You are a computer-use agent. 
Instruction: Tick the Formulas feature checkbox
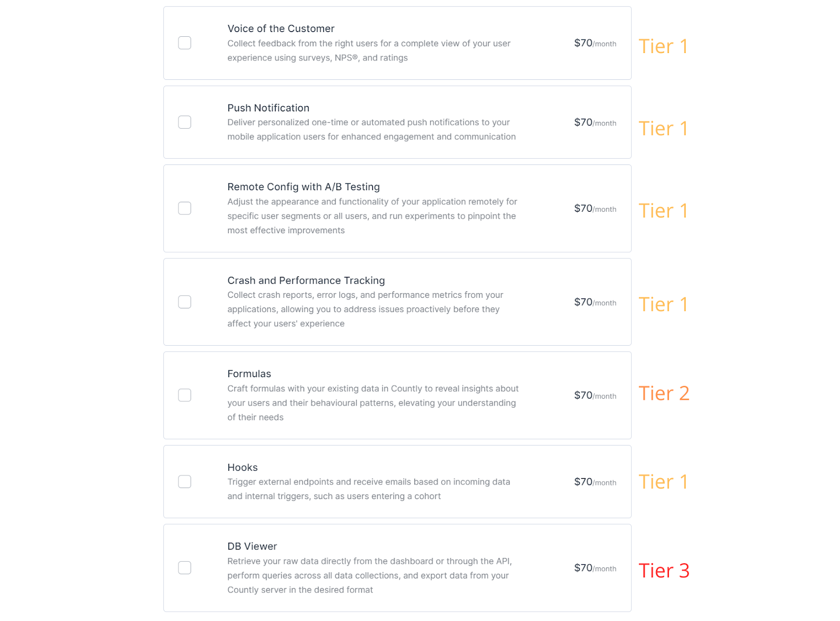(x=184, y=395)
